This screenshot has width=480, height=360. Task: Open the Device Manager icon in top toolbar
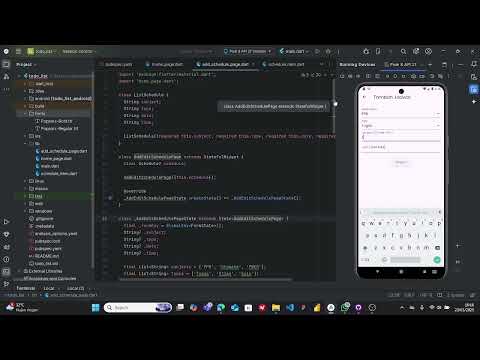click(378, 51)
